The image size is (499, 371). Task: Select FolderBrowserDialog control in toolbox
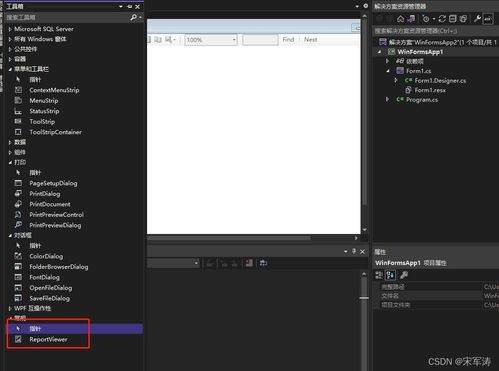pos(59,267)
